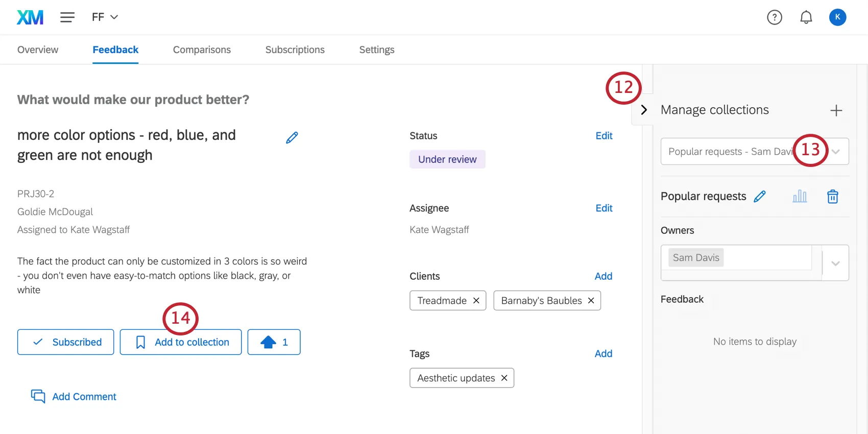Edit feedback title with pencil icon
Viewport: 868px width, 434px height.
tap(292, 138)
